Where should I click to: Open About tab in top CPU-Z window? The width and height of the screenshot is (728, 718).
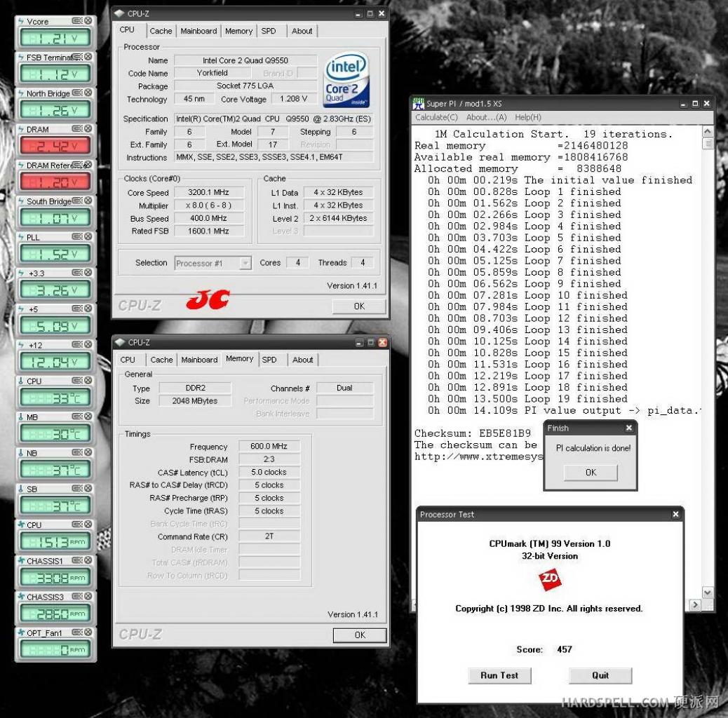pos(302,31)
